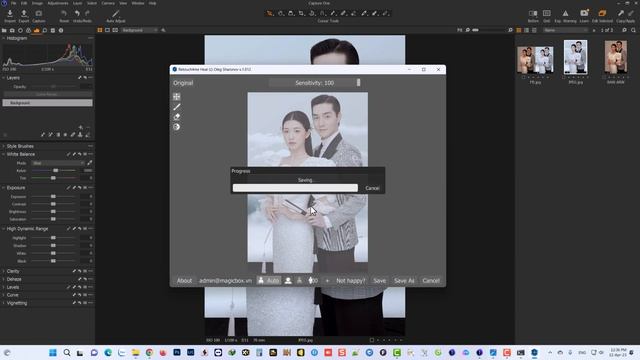This screenshot has height=360, width=640.
Task: Collapse the High Dynamic Range panel
Action: pos(4,229)
